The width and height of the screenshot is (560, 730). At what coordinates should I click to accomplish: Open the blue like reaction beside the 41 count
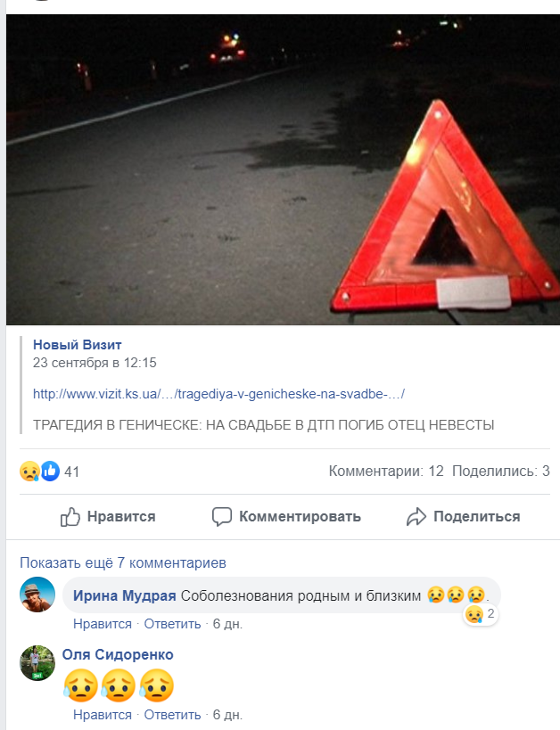point(50,472)
